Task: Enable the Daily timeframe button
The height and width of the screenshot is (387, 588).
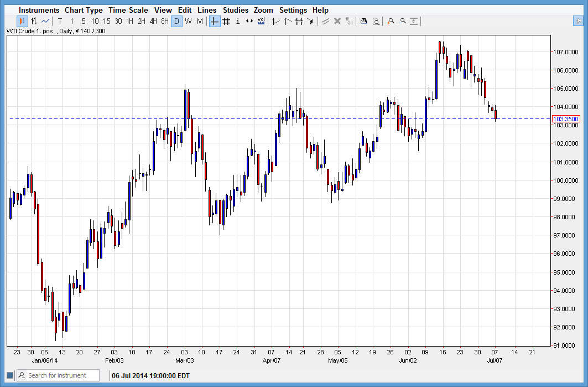Action: pos(176,21)
